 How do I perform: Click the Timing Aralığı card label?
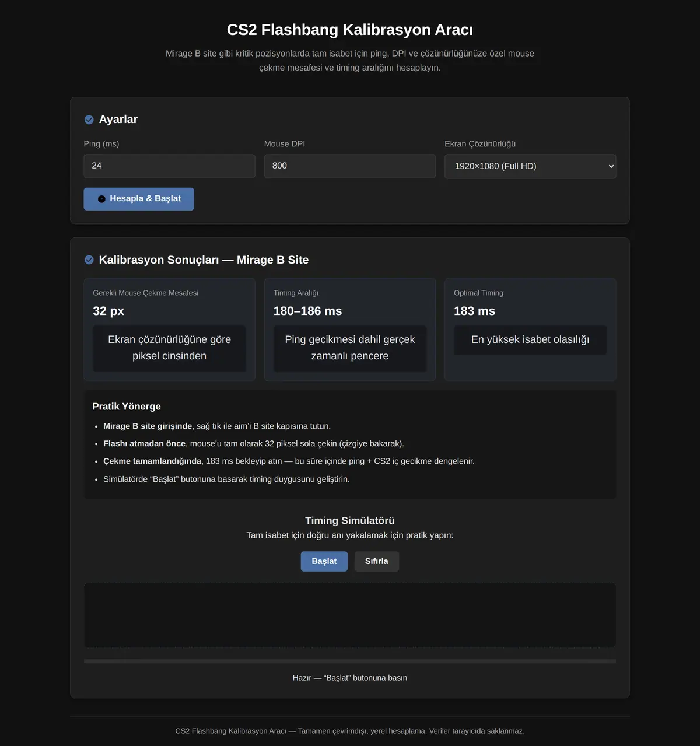click(x=296, y=293)
